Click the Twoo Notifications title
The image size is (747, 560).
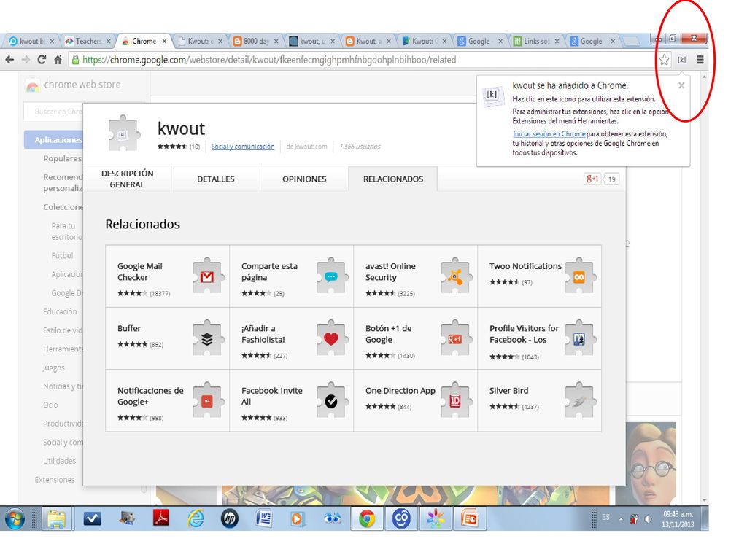pyautogui.click(x=525, y=266)
